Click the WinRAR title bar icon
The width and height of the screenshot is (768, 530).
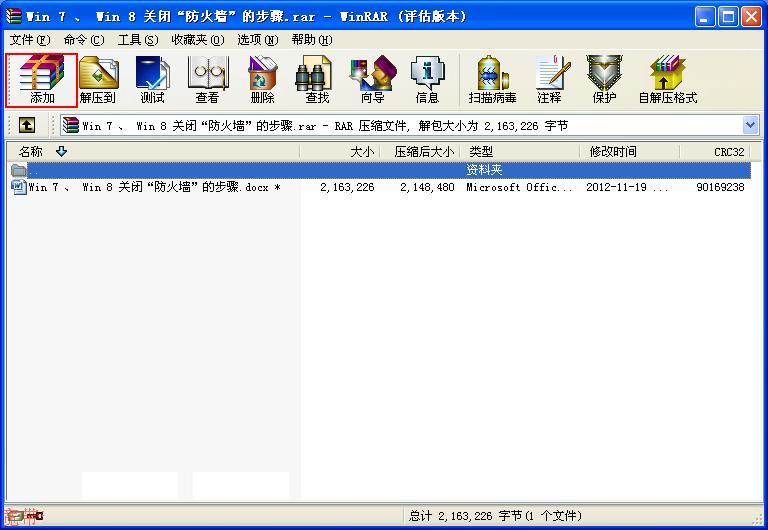(x=13, y=16)
